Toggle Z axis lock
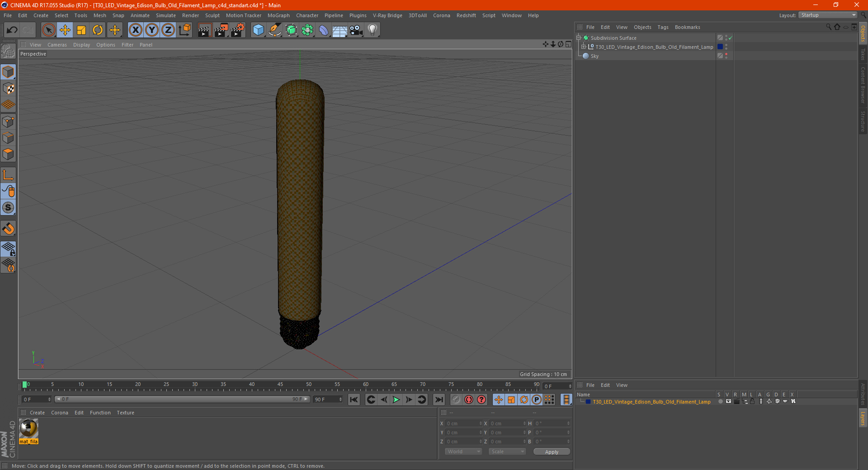 click(168, 30)
